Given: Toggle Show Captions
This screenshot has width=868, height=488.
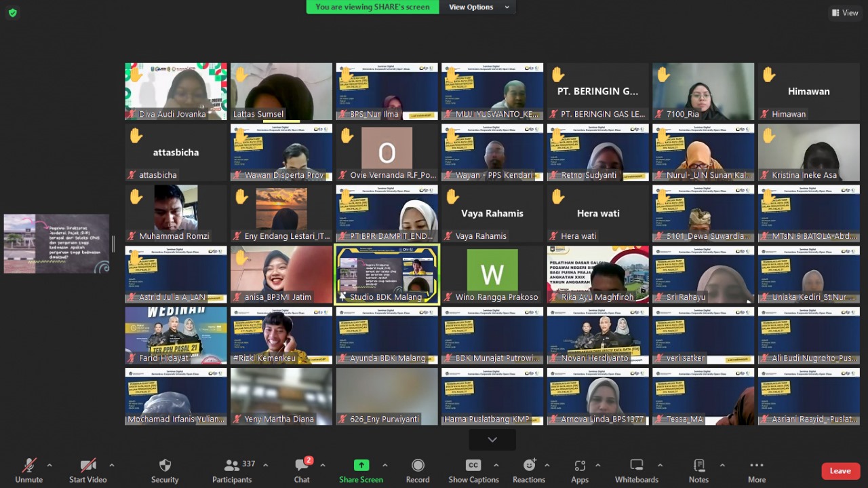Looking at the screenshot, I should (473, 466).
